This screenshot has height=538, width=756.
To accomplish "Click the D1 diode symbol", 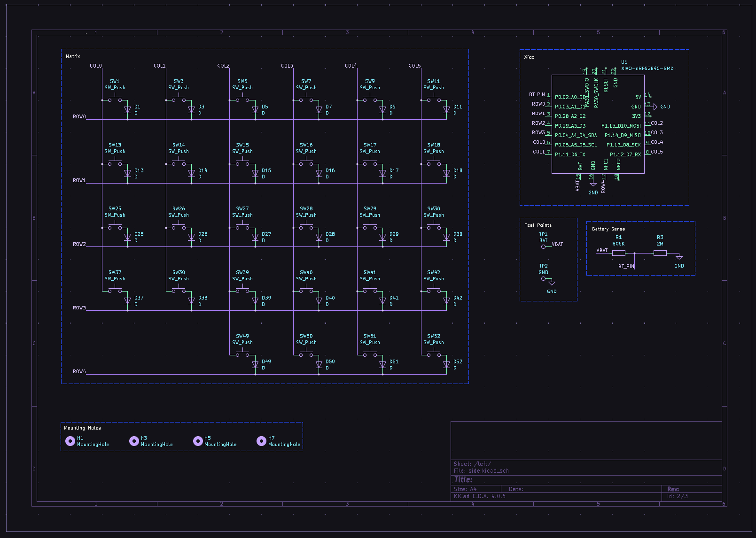I will 127,110.
